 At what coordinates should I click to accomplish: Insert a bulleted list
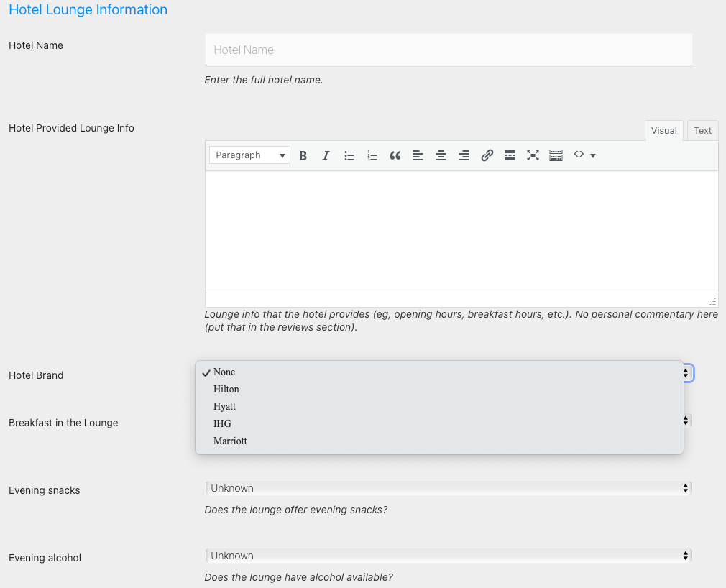[349, 155]
